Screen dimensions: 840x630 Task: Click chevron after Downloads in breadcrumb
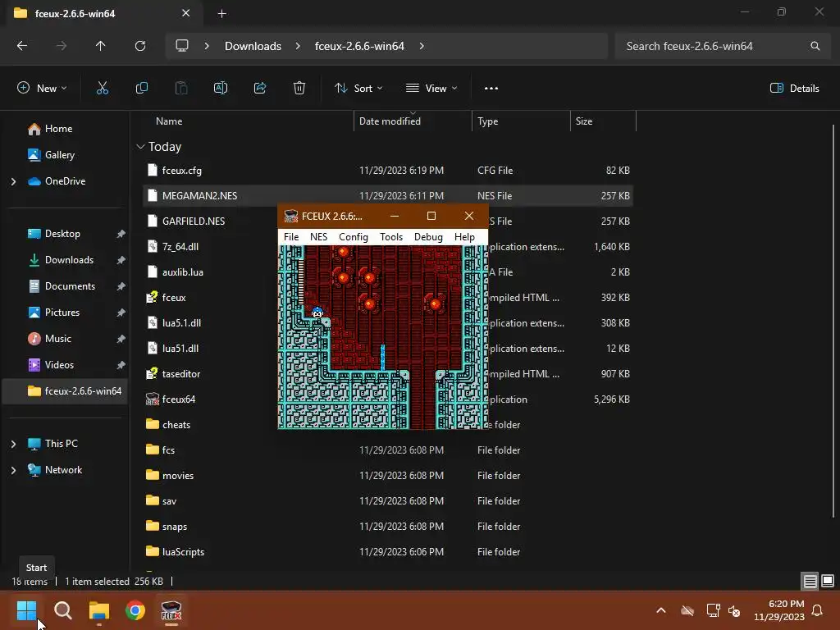[298, 46]
